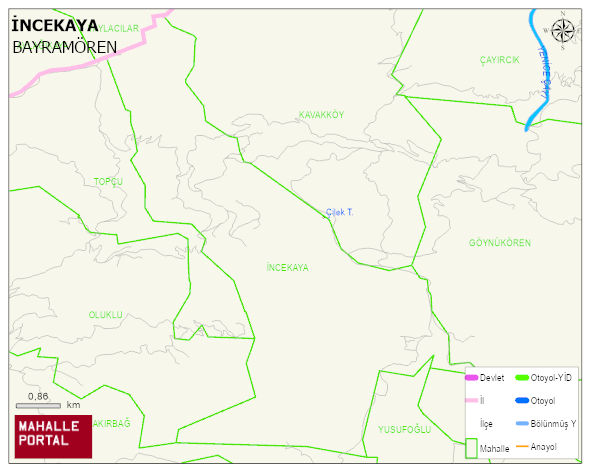Click the BAYRAMÖREN subtitle text

64,48
